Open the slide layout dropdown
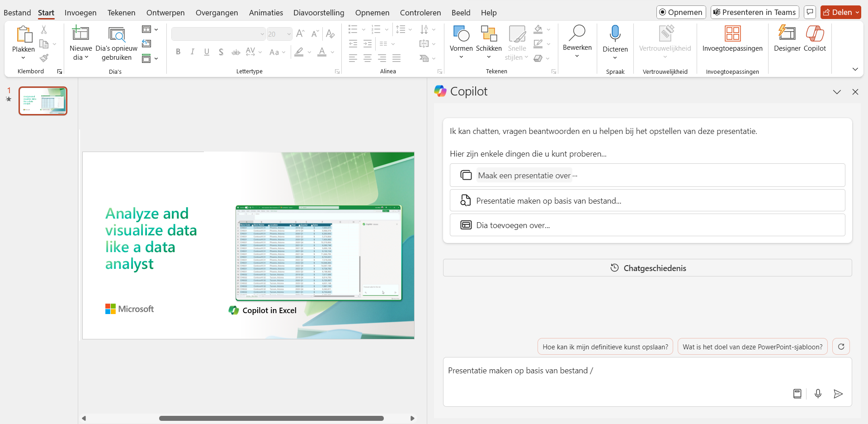Viewport: 868px width, 424px height. tap(150, 29)
